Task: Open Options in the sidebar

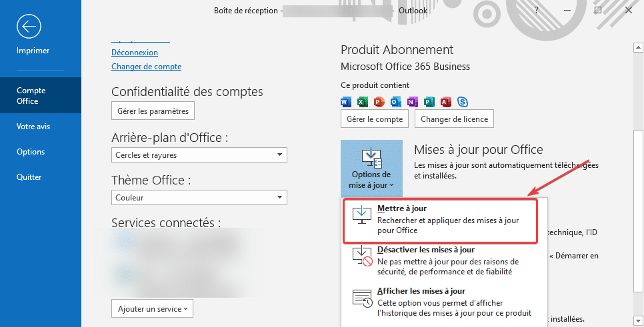Action: coord(31,152)
